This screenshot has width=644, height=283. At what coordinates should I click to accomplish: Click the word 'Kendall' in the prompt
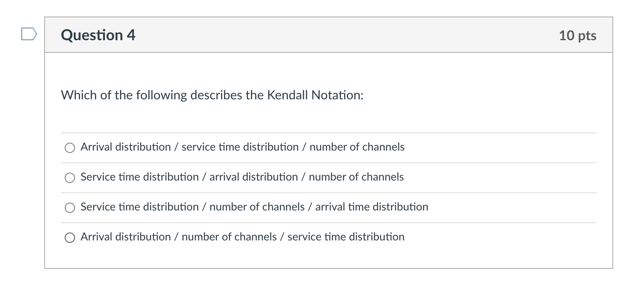pos(287,95)
